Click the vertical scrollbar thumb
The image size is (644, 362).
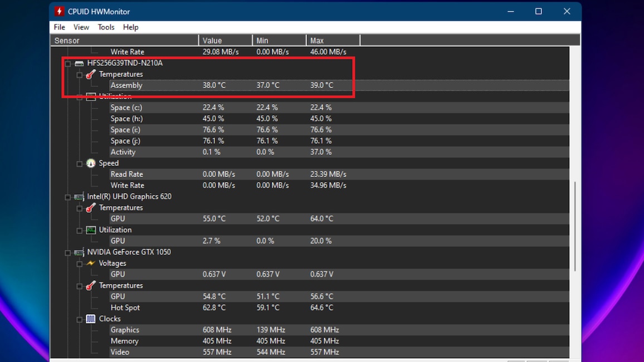click(x=574, y=226)
